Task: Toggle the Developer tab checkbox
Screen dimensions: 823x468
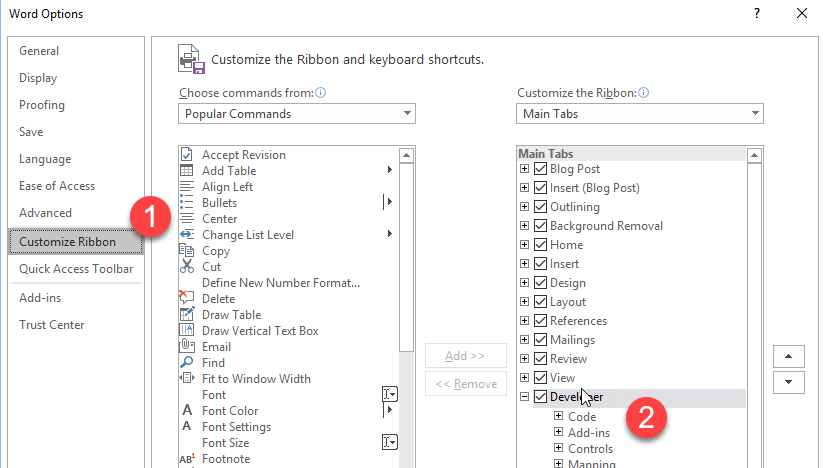Action: point(540,396)
